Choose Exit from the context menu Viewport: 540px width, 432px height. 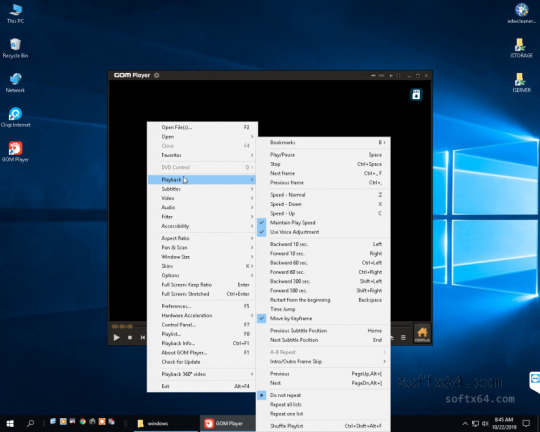(202, 386)
